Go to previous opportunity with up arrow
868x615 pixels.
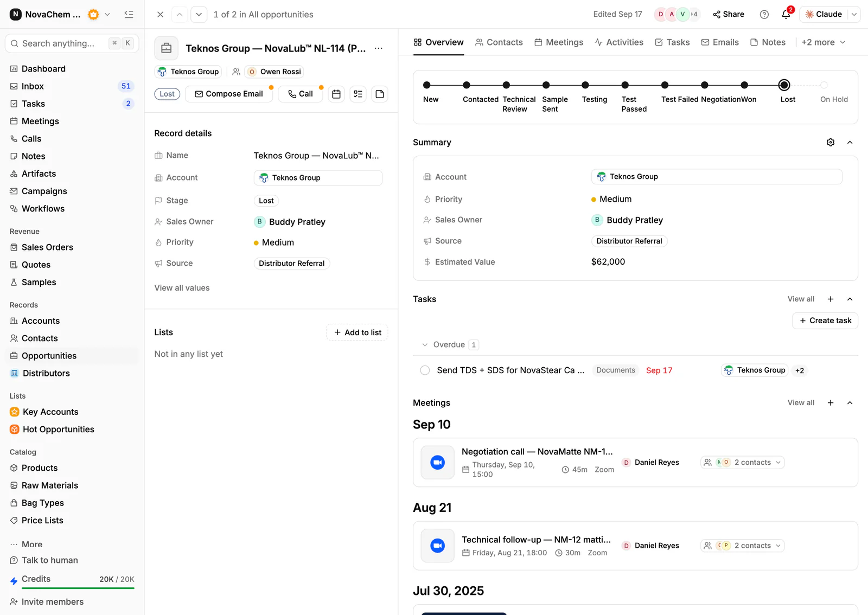[x=180, y=15]
